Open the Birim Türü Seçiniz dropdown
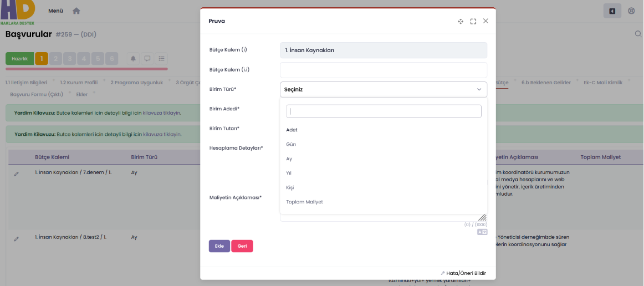644x286 pixels. pos(383,89)
